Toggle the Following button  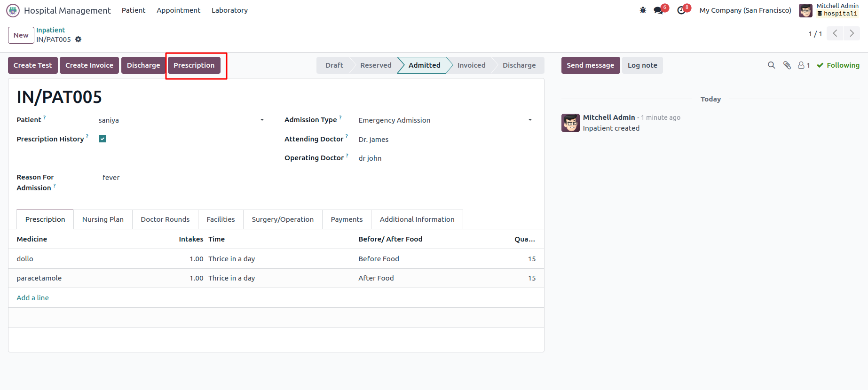click(x=838, y=65)
